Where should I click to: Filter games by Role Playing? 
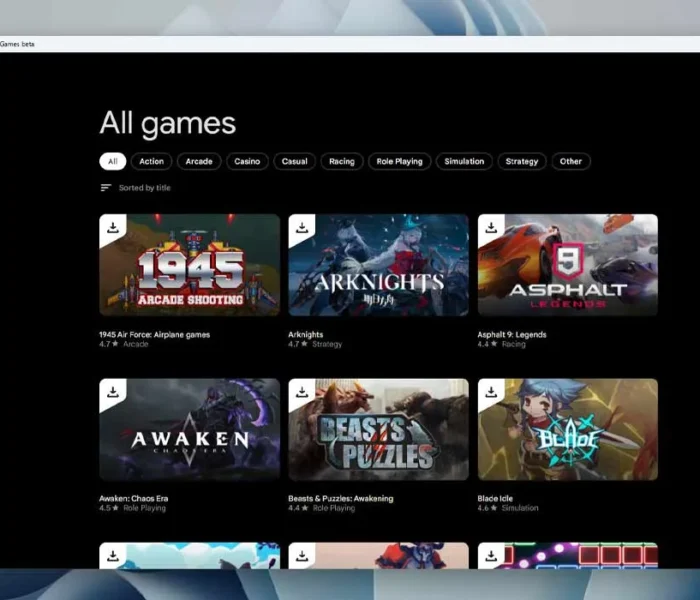tap(400, 161)
